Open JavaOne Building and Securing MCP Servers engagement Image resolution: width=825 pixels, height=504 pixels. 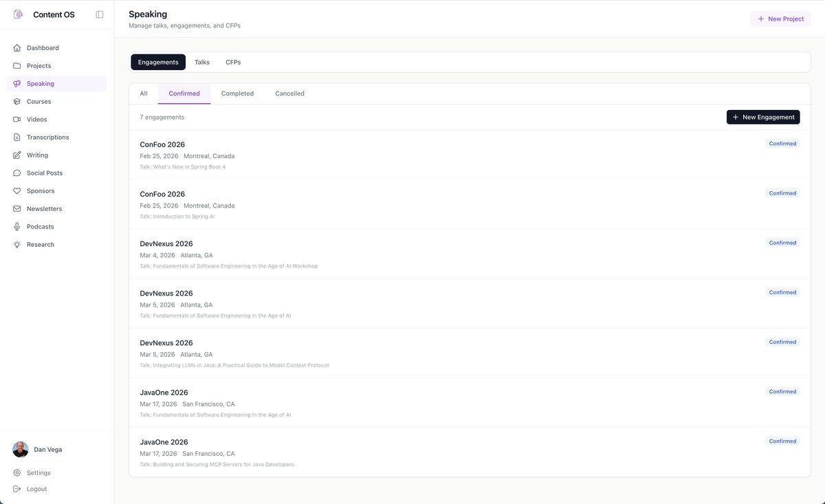point(470,452)
